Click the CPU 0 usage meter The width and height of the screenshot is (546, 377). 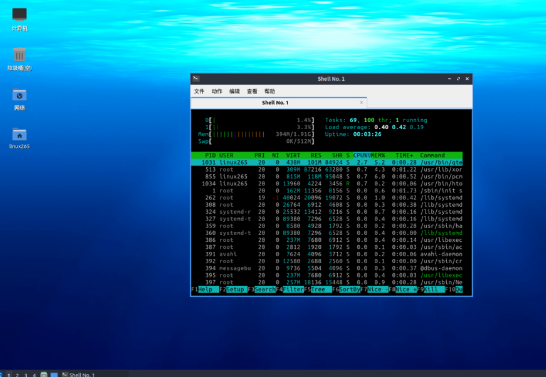coord(259,120)
